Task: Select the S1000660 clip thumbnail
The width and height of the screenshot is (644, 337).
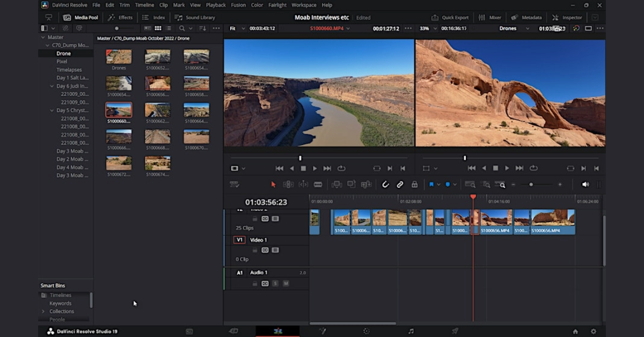Action: 119,109
